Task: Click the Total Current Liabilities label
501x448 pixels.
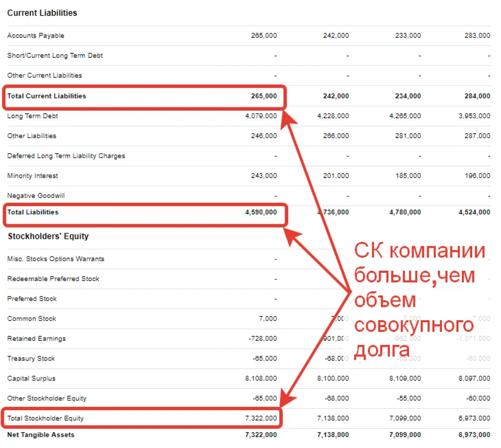Action: 46,96
